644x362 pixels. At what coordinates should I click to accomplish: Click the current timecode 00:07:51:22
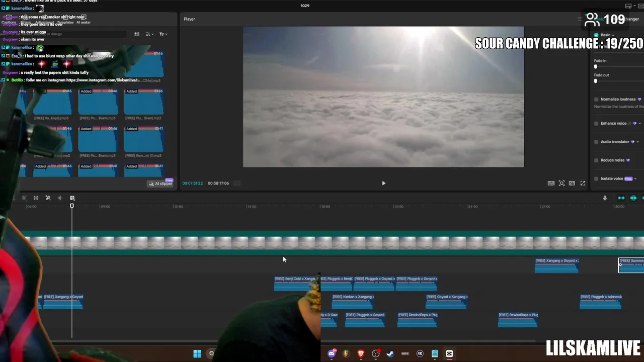192,184
